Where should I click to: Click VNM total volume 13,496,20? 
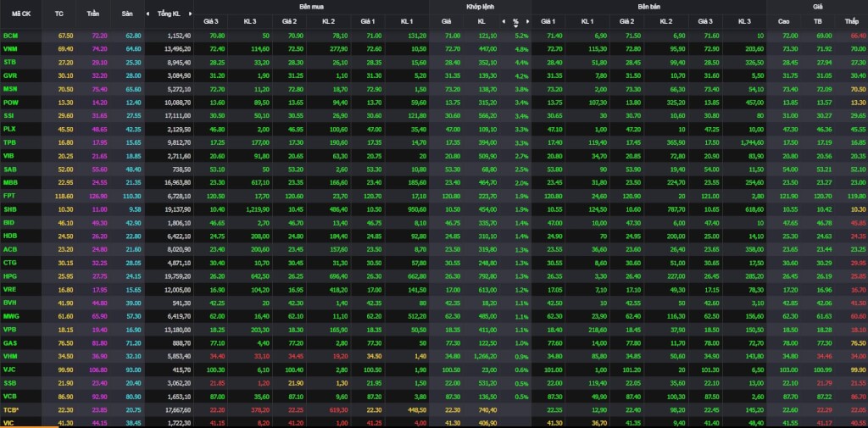pyautogui.click(x=178, y=48)
